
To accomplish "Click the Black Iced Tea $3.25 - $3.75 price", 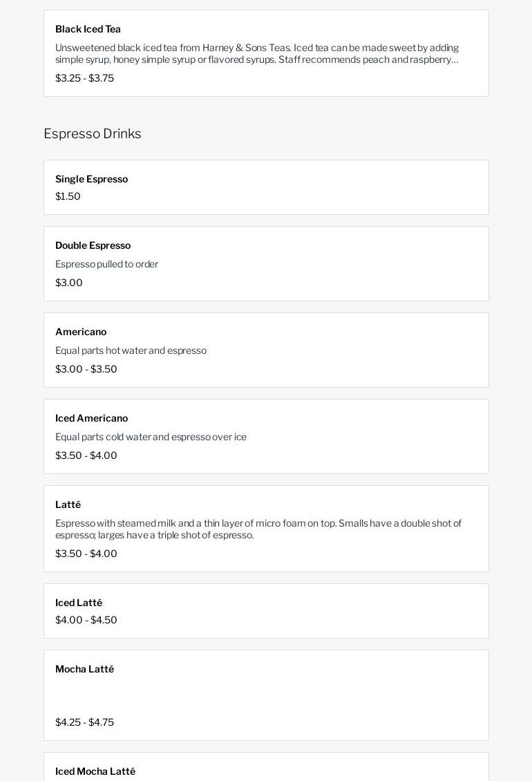I will 84,78.
